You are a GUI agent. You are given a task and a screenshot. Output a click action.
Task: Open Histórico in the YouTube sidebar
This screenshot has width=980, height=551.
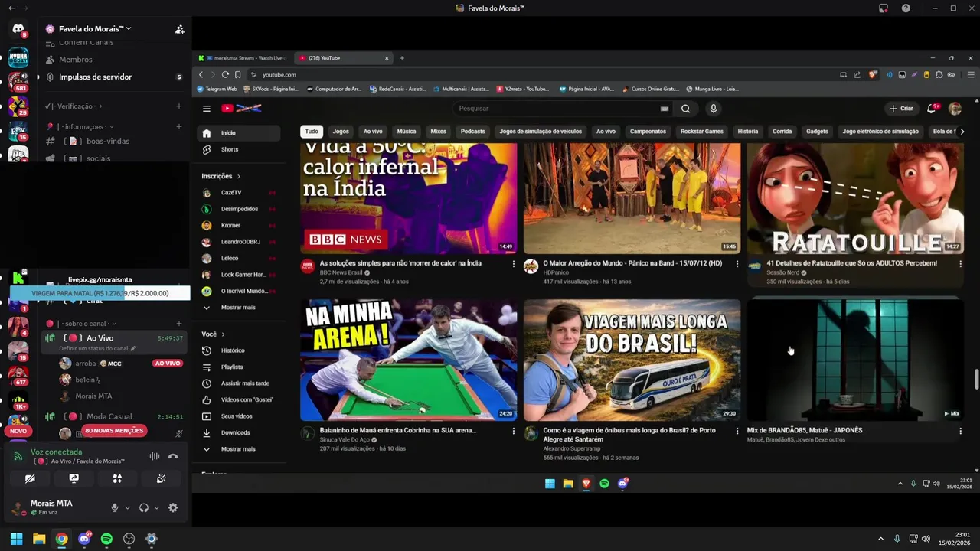pyautogui.click(x=233, y=350)
